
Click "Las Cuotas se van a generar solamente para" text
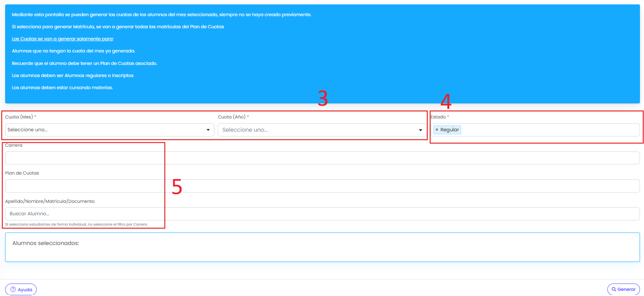(x=63, y=39)
